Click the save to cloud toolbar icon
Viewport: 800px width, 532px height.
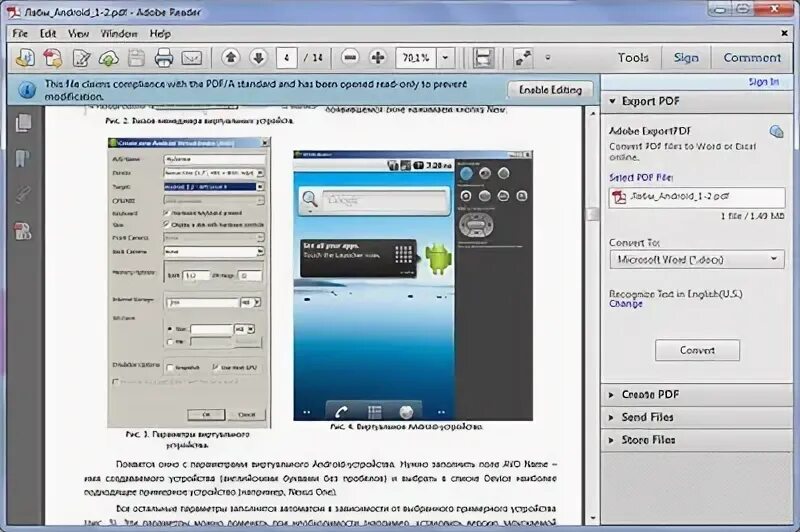[x=108, y=58]
